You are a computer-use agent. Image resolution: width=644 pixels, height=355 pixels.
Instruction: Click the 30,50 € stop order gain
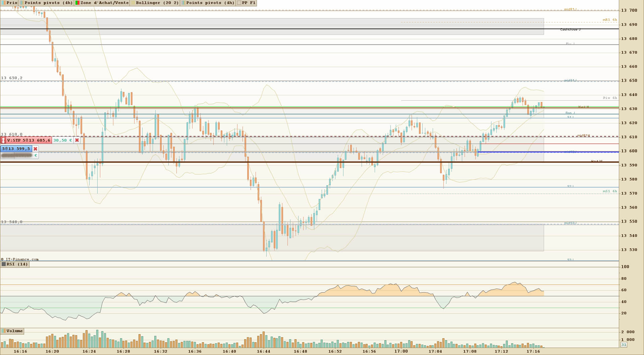[x=63, y=140]
